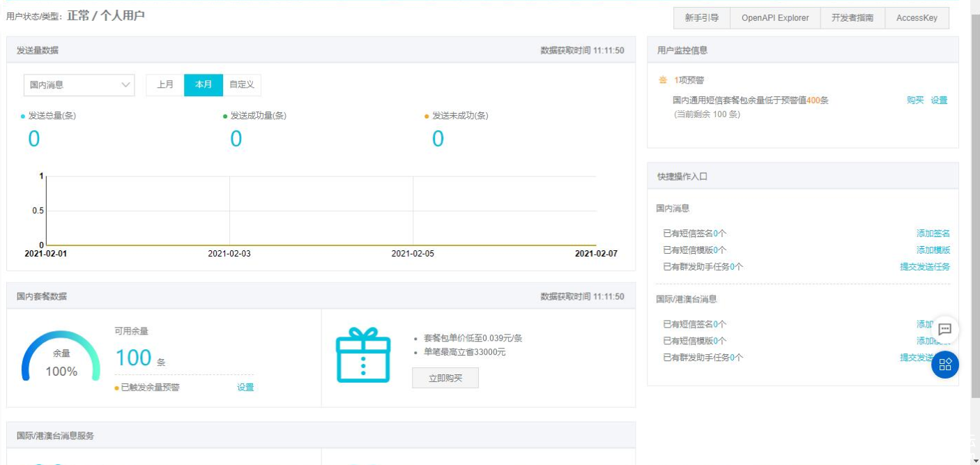The width and height of the screenshot is (980, 465).
Task: Click the warning bell icon beside 1项预警
Action: pyautogui.click(x=663, y=80)
